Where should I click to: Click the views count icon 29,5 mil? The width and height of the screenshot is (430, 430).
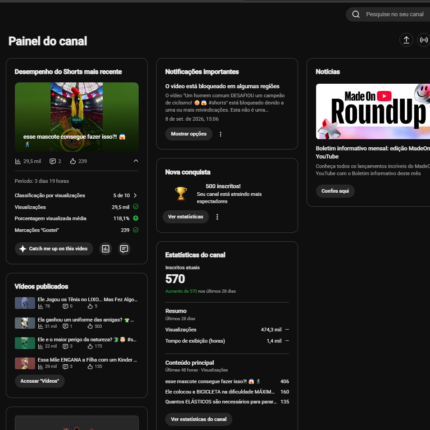(18, 161)
